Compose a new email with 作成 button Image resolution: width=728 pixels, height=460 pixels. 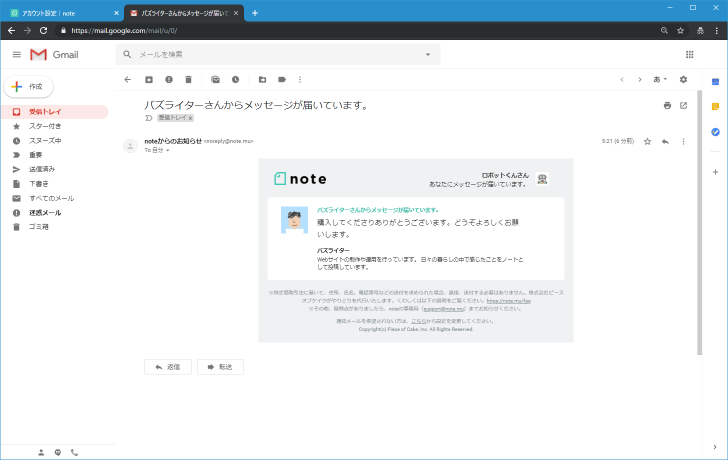click(x=28, y=87)
